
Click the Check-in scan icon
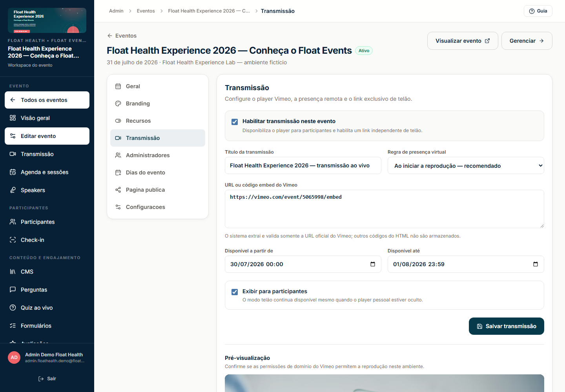pyautogui.click(x=13, y=240)
